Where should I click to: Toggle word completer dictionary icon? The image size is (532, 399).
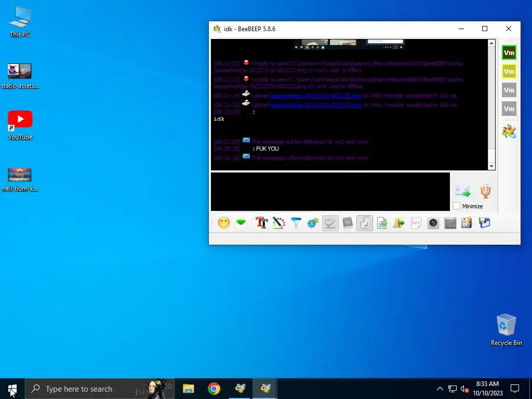point(348,223)
